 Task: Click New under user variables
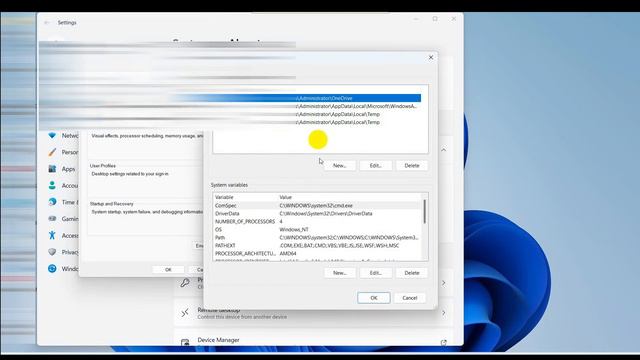pos(340,166)
